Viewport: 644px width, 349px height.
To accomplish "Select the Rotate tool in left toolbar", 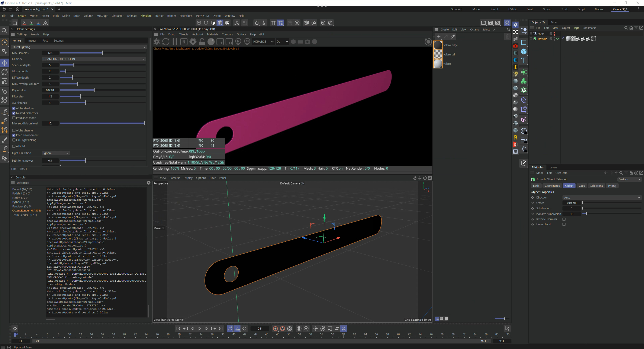I will pyautogui.click(x=4, y=72).
